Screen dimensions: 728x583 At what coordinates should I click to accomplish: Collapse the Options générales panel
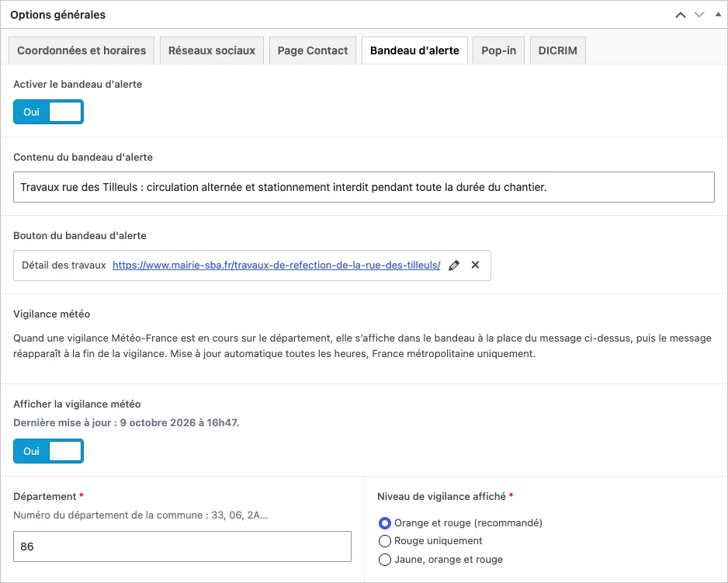coord(718,15)
